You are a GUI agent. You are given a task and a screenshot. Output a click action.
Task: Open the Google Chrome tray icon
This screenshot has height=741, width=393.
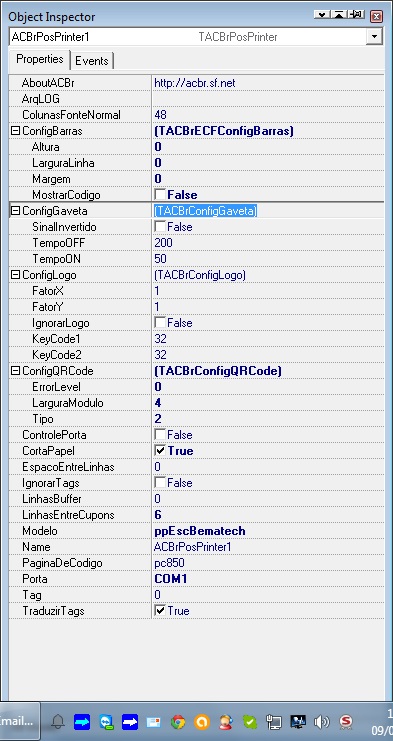178,722
